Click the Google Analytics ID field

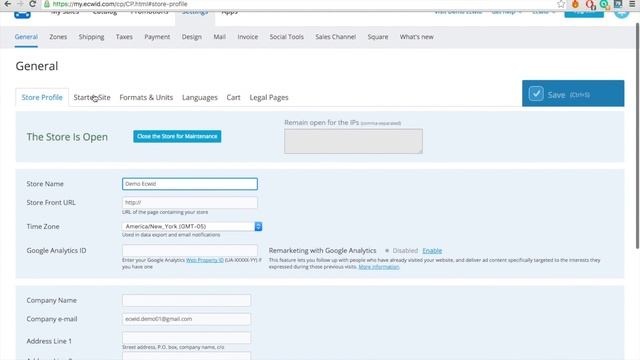(190, 250)
